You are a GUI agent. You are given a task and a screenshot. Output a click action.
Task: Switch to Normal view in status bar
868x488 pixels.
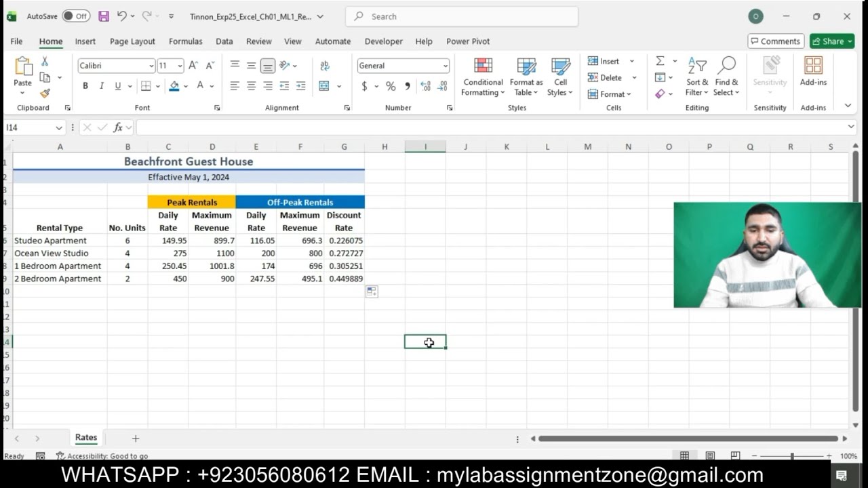click(x=685, y=456)
